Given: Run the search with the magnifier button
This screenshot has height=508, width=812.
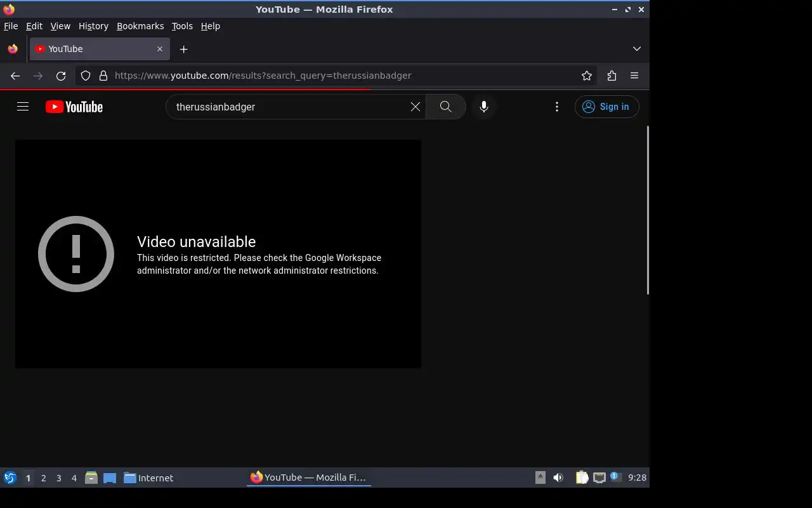Looking at the screenshot, I should click(x=446, y=107).
